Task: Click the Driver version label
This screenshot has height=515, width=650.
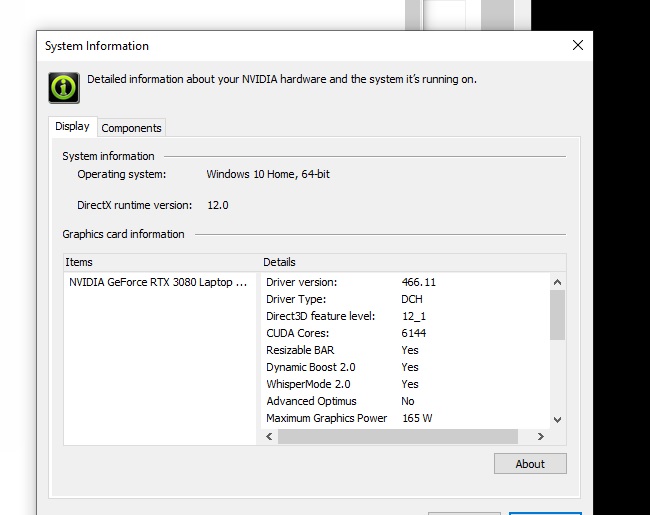Action: [x=301, y=282]
